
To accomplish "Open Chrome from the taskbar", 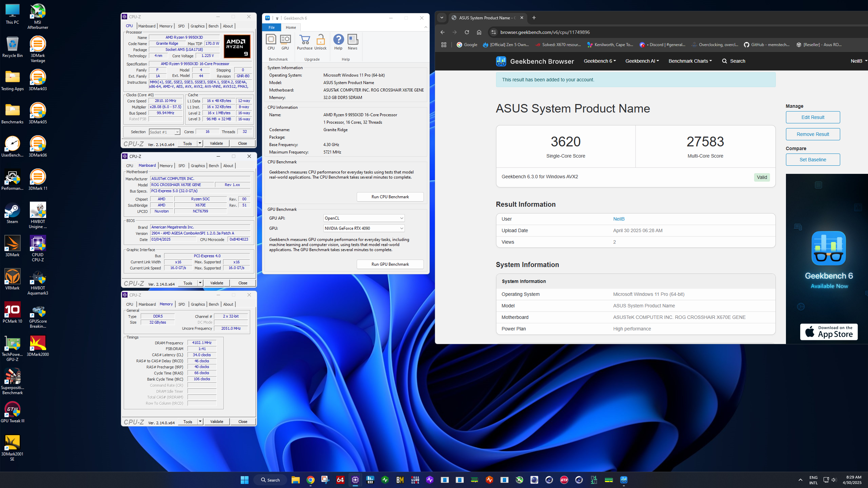I will click(310, 480).
